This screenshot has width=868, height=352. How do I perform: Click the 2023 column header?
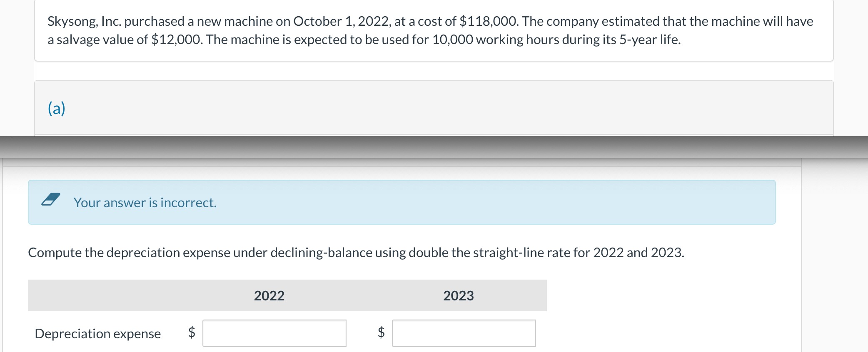[x=459, y=296]
